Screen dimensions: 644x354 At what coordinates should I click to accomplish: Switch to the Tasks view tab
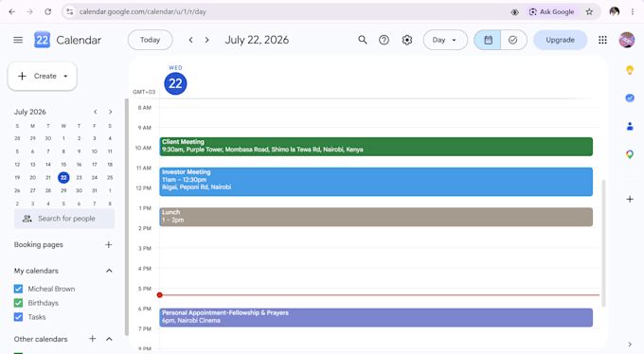pyautogui.click(x=513, y=40)
